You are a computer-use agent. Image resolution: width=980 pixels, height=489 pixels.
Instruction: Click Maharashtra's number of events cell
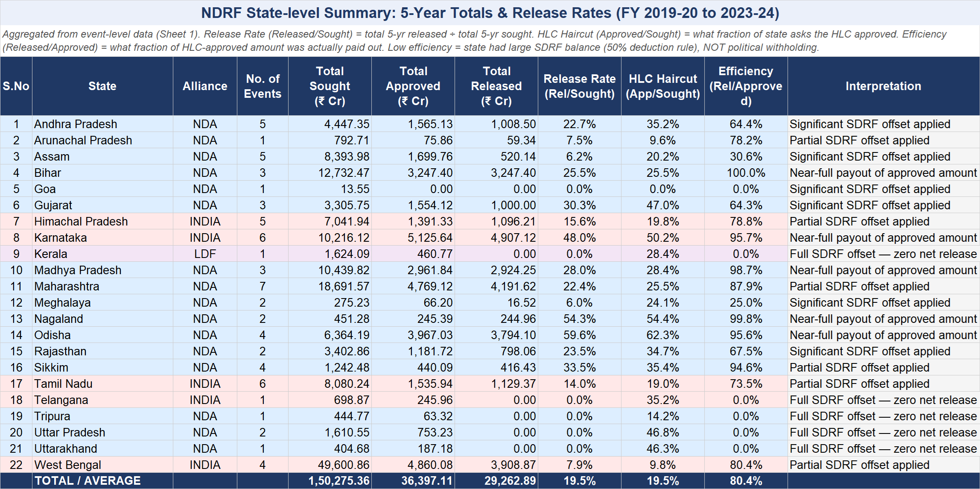(x=262, y=287)
